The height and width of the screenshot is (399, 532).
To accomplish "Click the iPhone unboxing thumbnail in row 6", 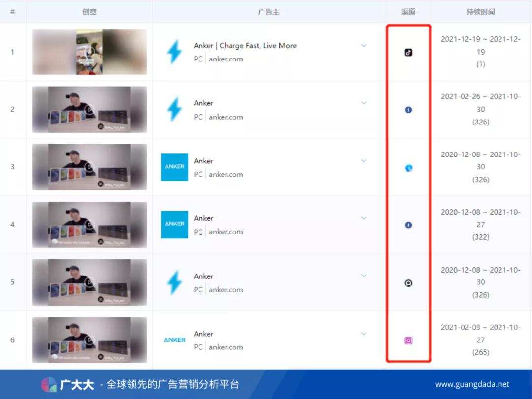I will [x=89, y=339].
